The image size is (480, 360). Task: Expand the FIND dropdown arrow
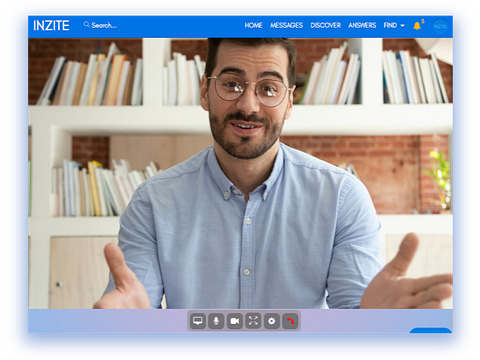[402, 26]
